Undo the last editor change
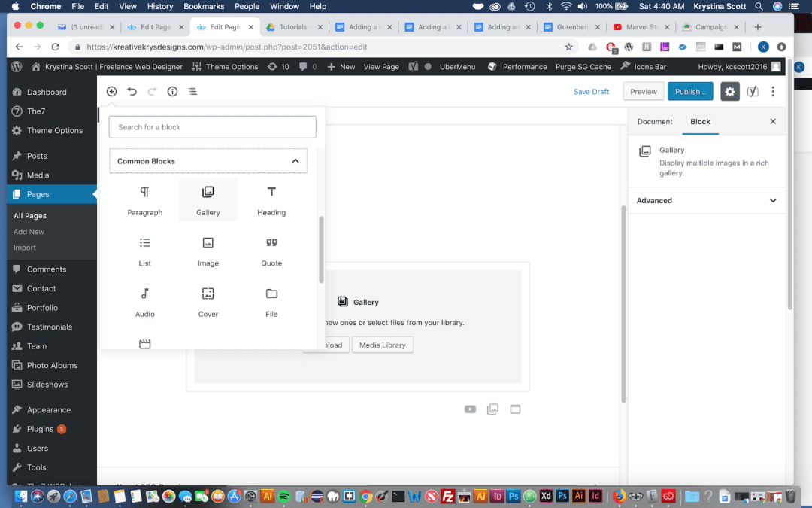This screenshot has height=508, width=812. pos(132,91)
